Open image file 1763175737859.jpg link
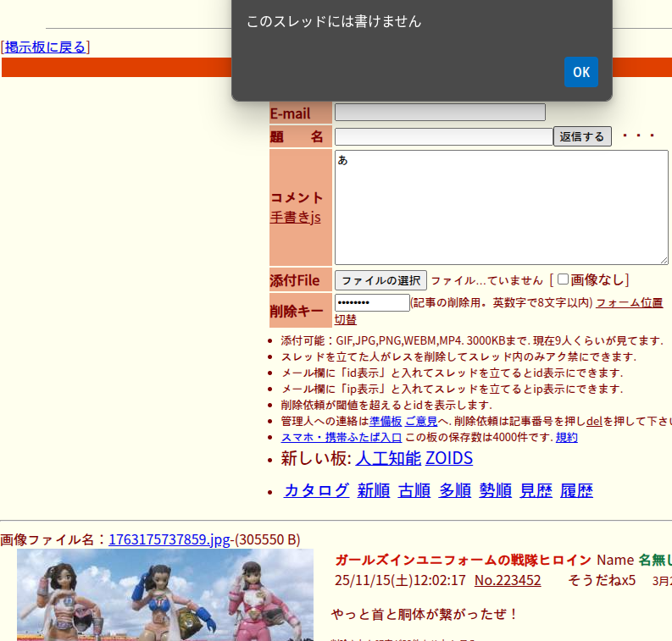The width and height of the screenshot is (672, 641). click(169, 539)
